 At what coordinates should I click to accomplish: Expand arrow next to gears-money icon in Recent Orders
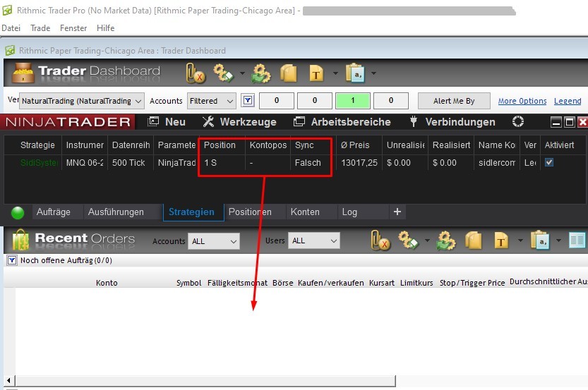click(x=427, y=240)
